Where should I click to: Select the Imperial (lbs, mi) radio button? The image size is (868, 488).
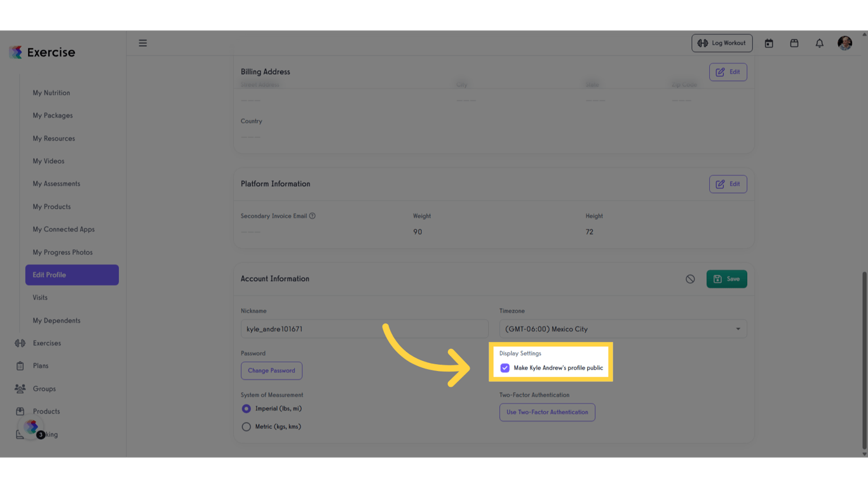tap(247, 409)
